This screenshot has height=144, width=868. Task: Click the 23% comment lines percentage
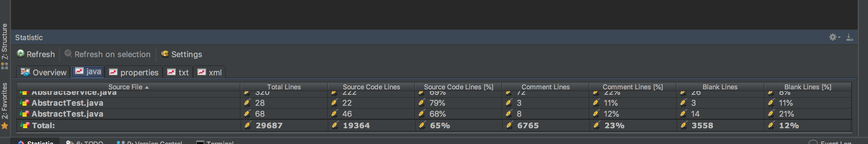614,125
